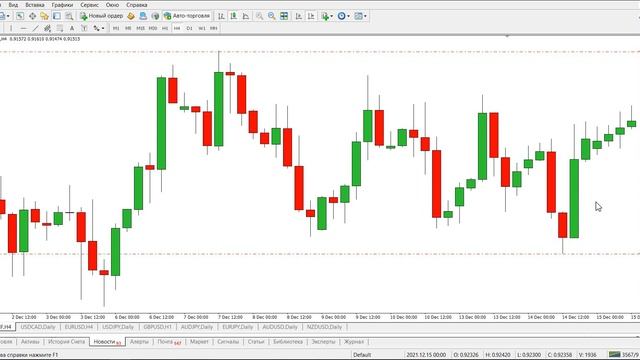Expand the Templates dropdown arrow
This screenshot has width=640, height=360.
point(365,16)
